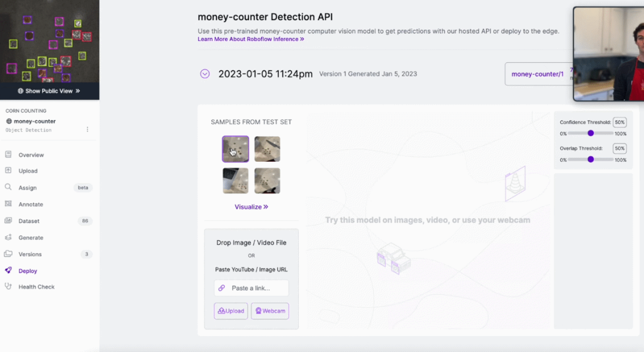Click the Health Check stethoscope icon

pos(8,287)
